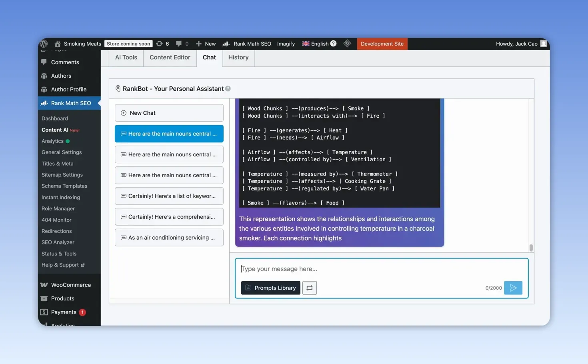Start a New Chat
Viewport: 588px width, 364px height.
[x=169, y=113]
